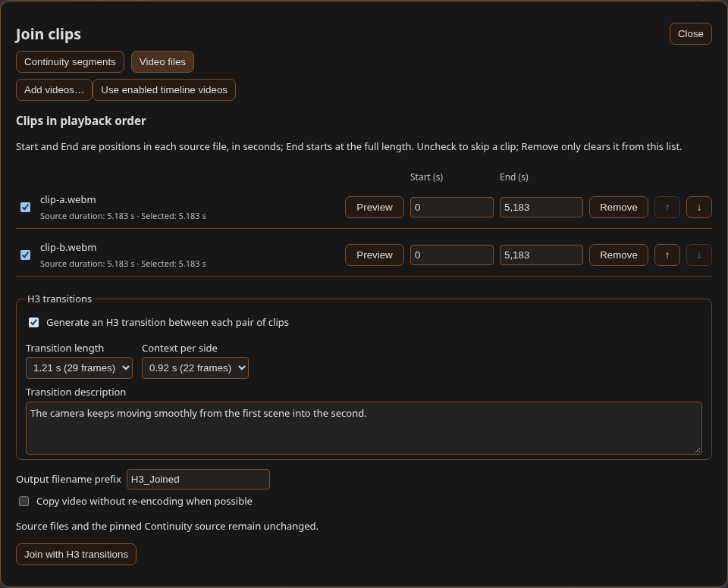Click the 'Start and End are positions' help text
Screen dimensions: 728x588
tap(349, 147)
